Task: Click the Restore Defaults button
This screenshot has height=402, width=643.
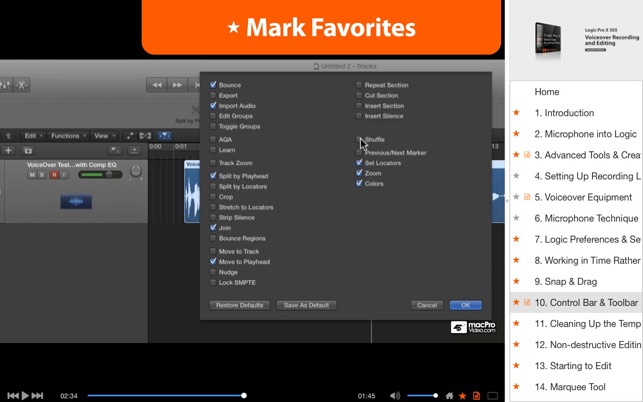Action: [x=239, y=305]
